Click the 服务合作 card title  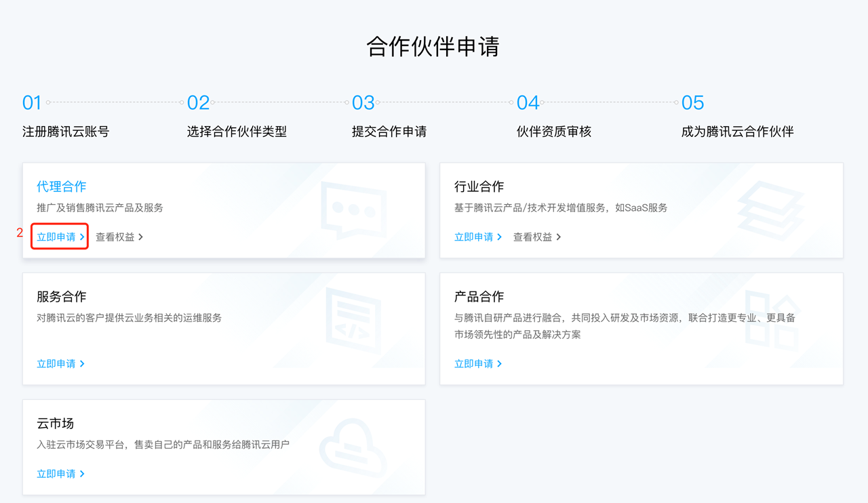[x=62, y=296]
